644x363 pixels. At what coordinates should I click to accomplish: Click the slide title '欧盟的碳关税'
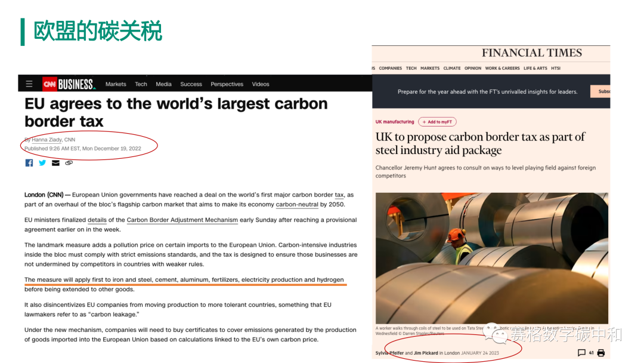(98, 31)
